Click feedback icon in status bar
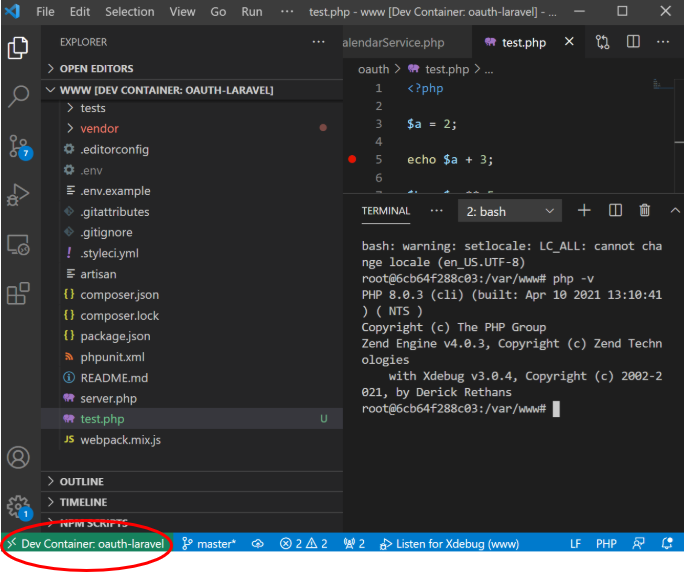 pos(638,544)
